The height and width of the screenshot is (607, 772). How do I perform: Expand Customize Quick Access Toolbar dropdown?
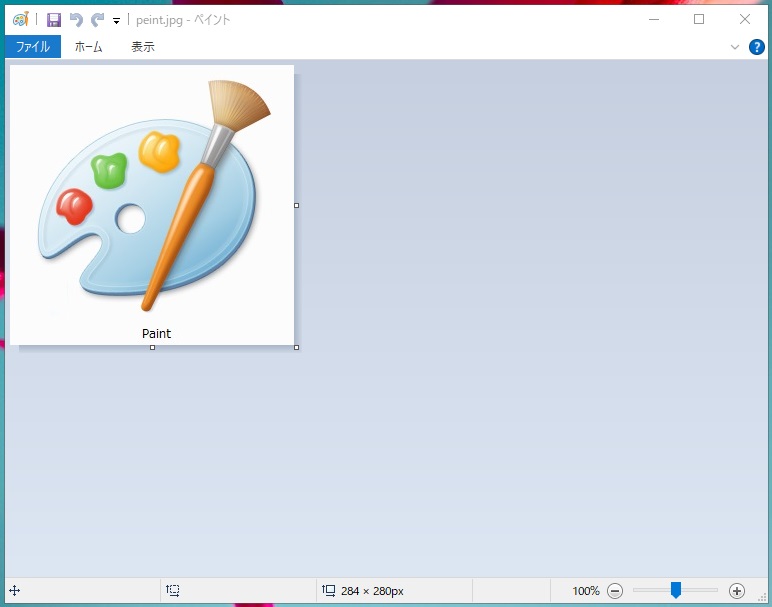click(116, 20)
